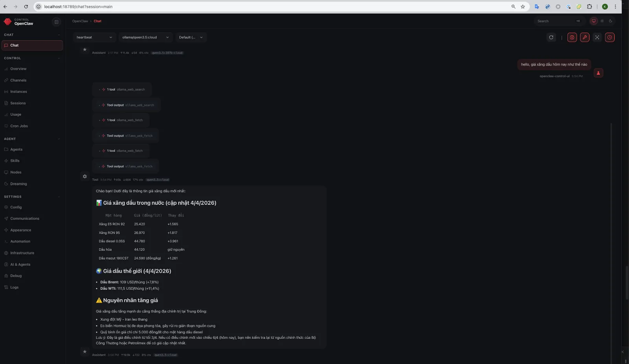Click the Chrome bookmark star icon
This screenshot has width=629, height=364.
pos(523,7)
